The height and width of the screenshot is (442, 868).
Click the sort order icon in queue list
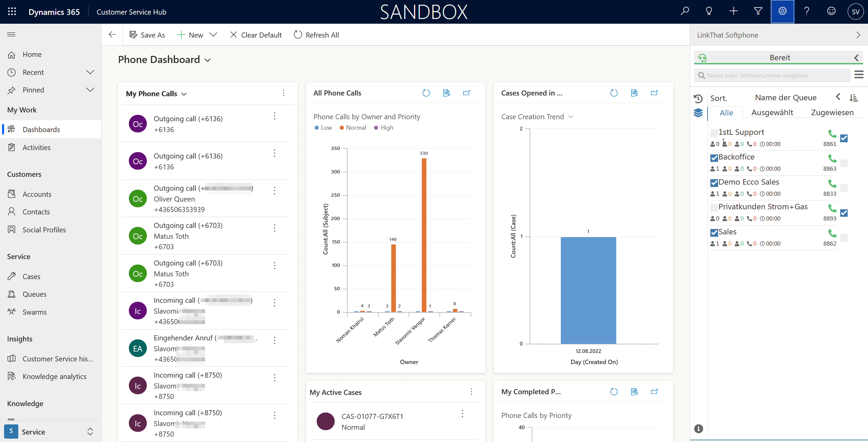(854, 98)
